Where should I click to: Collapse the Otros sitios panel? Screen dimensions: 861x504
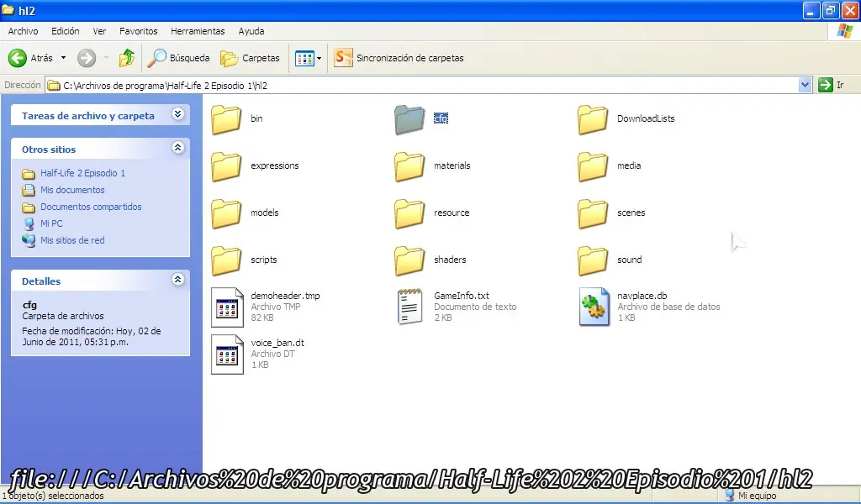(x=177, y=148)
